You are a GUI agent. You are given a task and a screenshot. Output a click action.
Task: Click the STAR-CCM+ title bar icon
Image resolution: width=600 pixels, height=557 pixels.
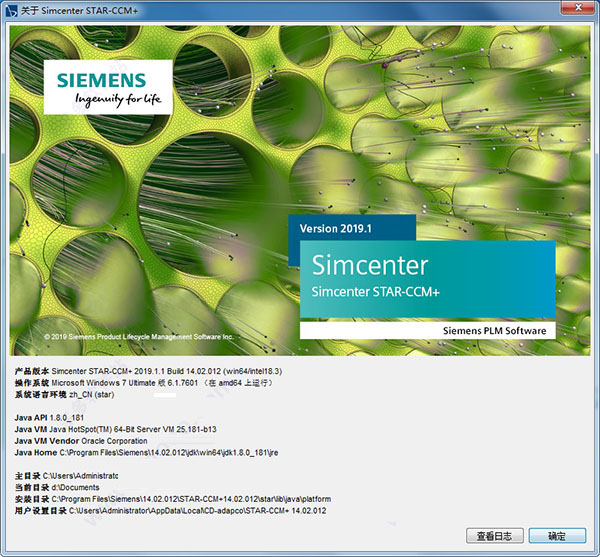point(11,11)
